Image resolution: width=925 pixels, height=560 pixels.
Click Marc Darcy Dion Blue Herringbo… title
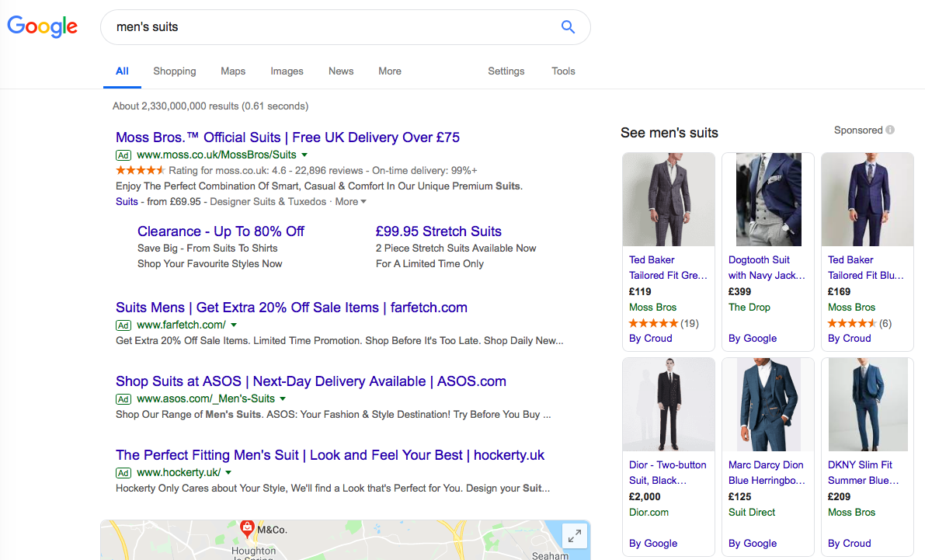click(x=767, y=473)
